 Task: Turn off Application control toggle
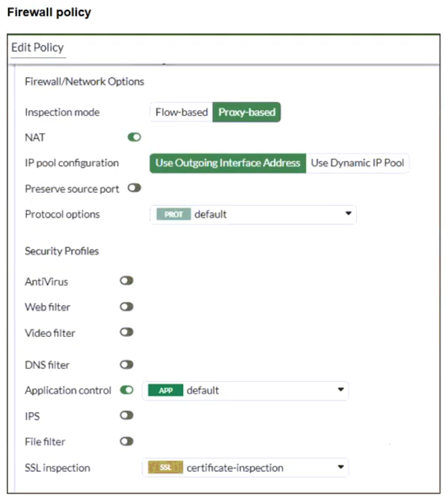[x=126, y=390]
